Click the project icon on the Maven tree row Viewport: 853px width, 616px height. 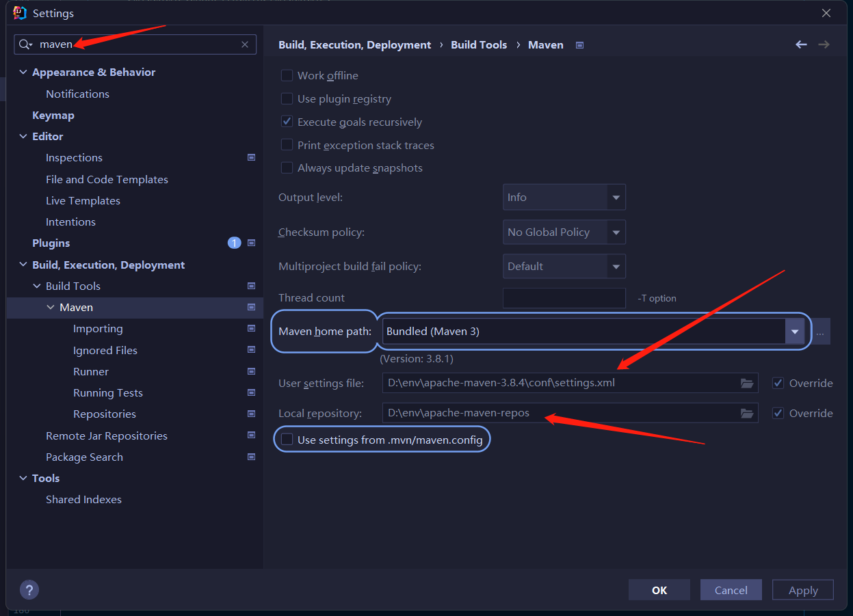[251, 307]
